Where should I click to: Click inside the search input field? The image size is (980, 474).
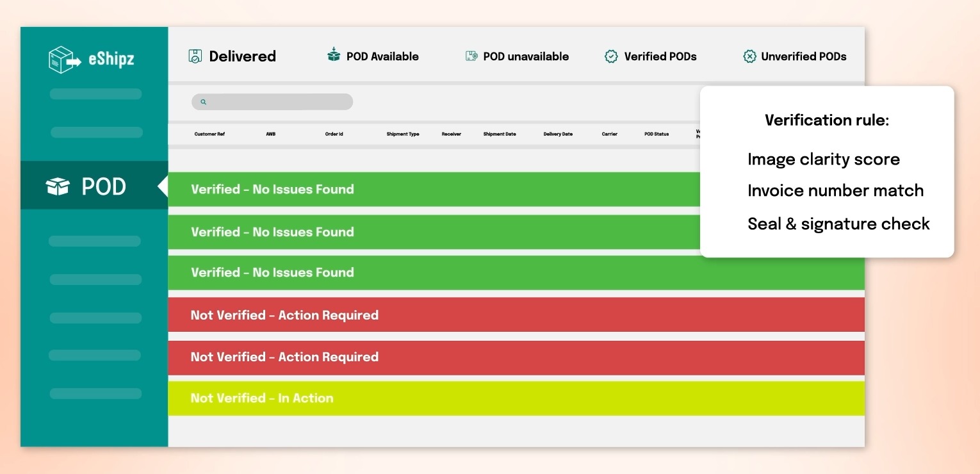click(x=279, y=102)
